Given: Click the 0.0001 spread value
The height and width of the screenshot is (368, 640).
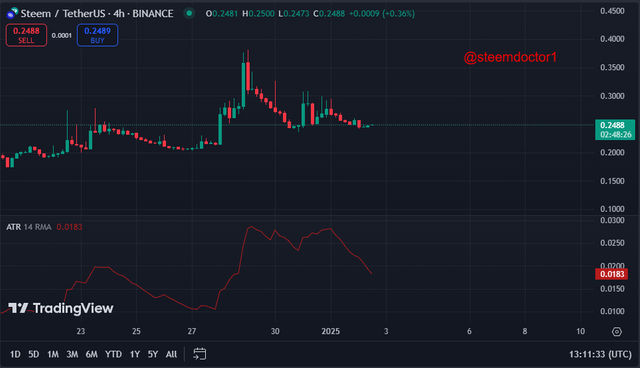Looking at the screenshot, I should [x=62, y=35].
